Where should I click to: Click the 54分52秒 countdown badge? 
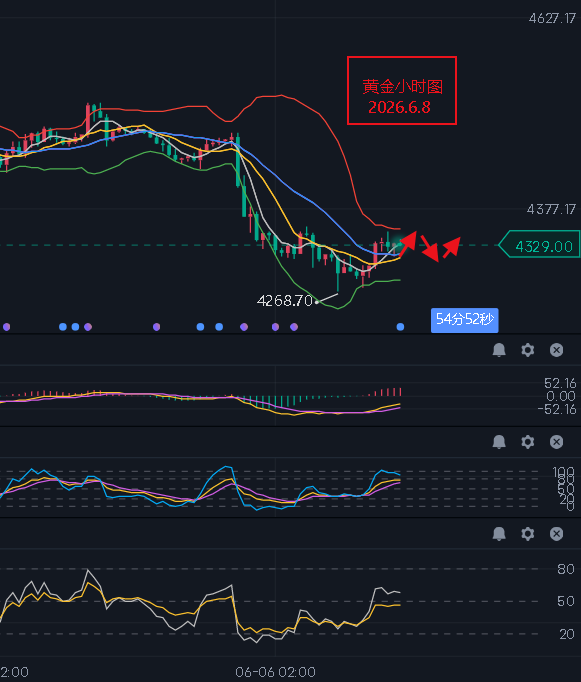(x=464, y=320)
